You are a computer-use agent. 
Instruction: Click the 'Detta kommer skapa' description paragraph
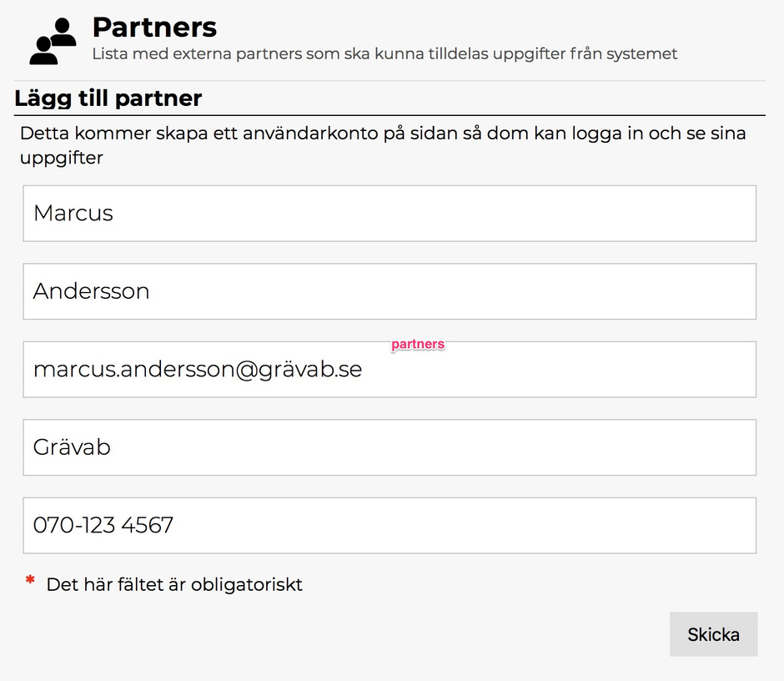click(x=382, y=144)
